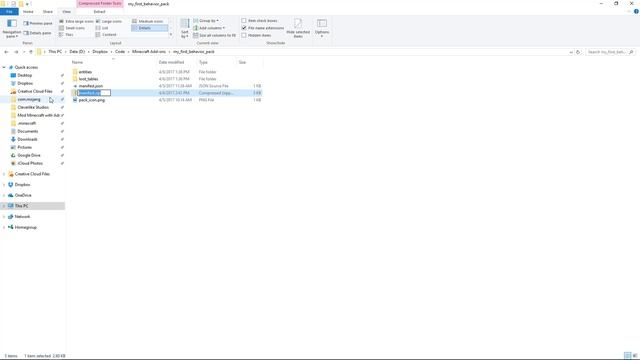Screen dimensions: 640x360
Task: Click Code in address breadcrumb
Action: pos(120,52)
